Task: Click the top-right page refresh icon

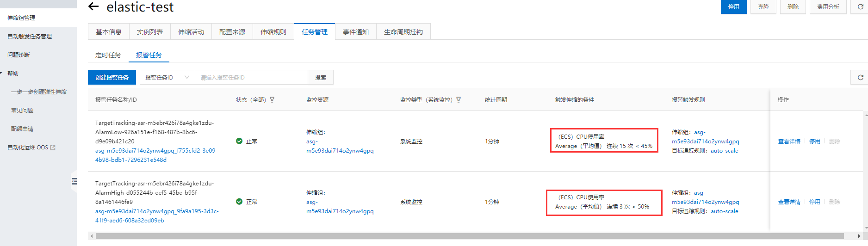Action: pyautogui.click(x=860, y=7)
